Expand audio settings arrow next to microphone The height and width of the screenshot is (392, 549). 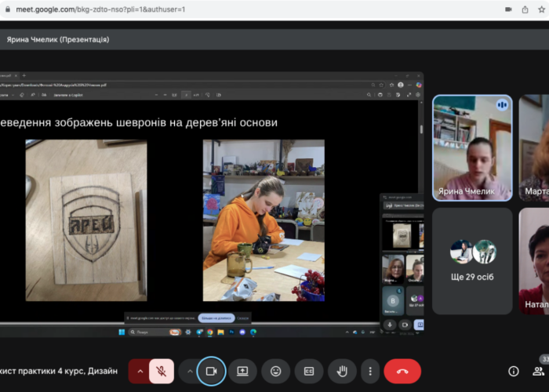coord(140,371)
